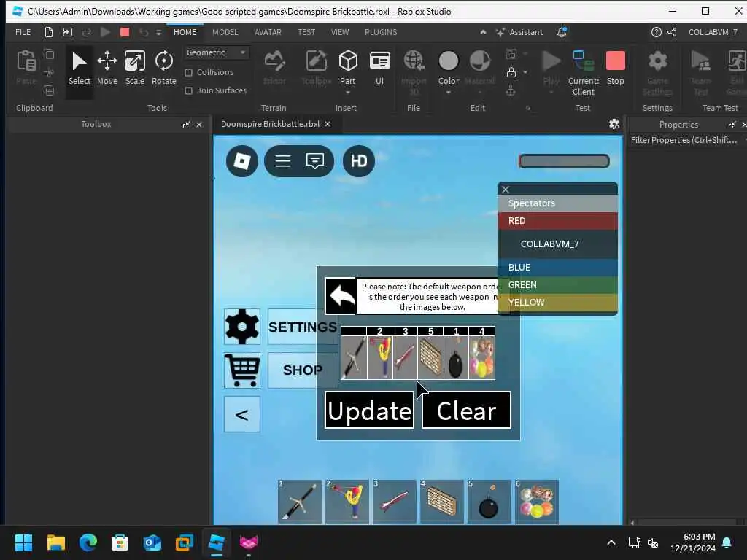This screenshot has width=747, height=560.
Task: Expand the Color dropdown arrow
Action: click(449, 93)
